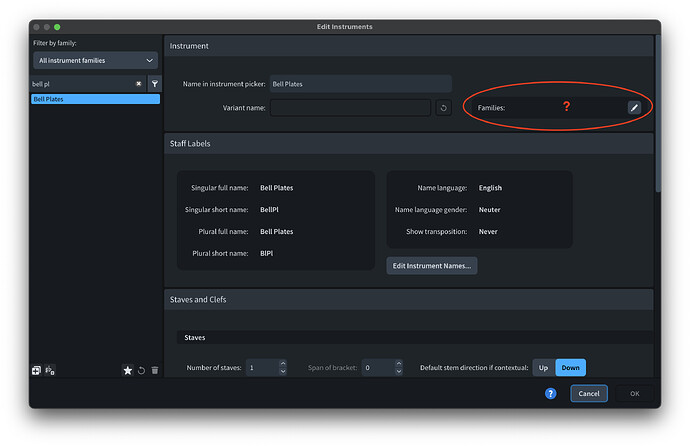Decrease Number of staves with down arrow

[x=283, y=371]
